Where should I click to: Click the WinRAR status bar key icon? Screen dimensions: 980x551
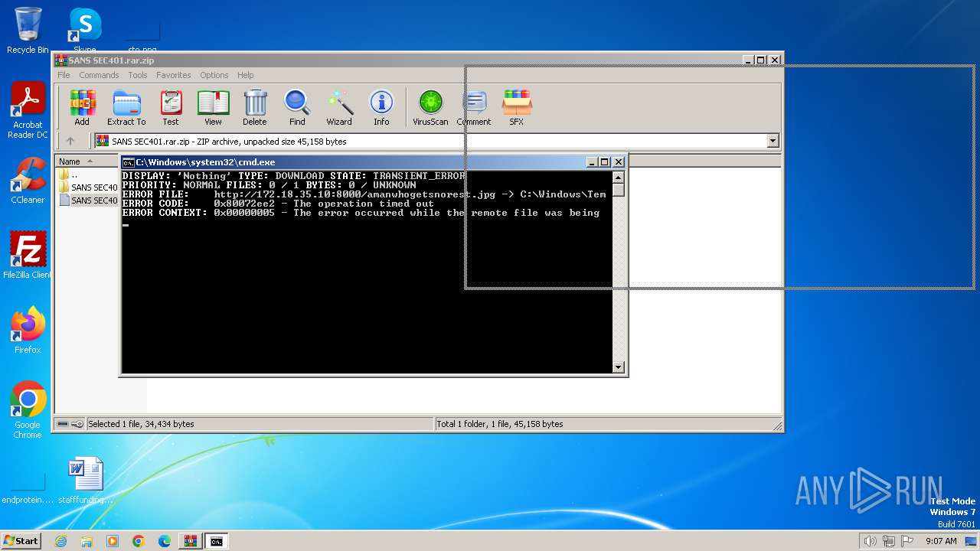coord(77,424)
